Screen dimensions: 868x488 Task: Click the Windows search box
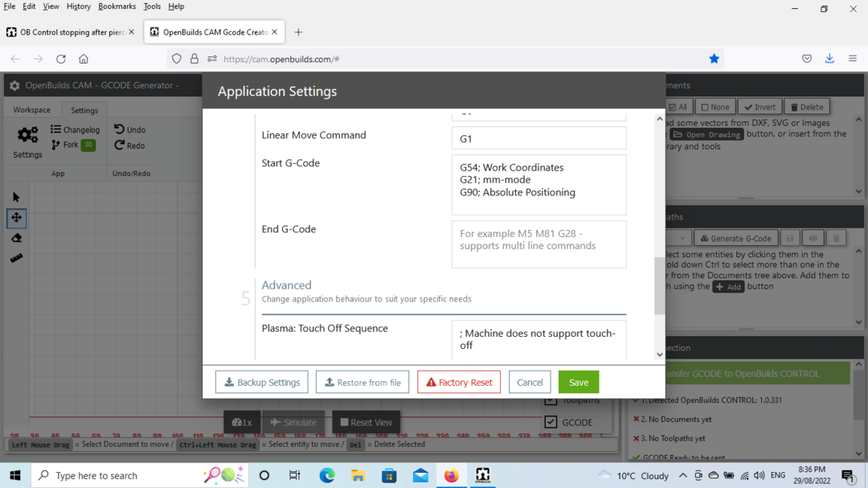tap(141, 475)
